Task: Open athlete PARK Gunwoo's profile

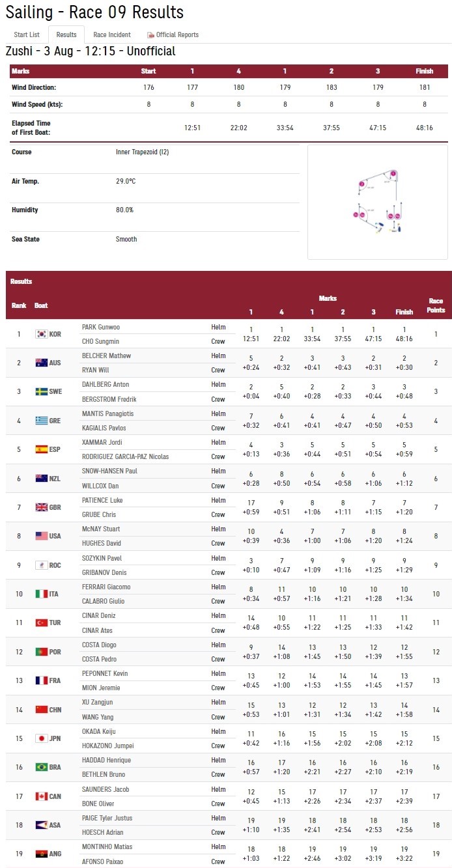Action: click(100, 327)
